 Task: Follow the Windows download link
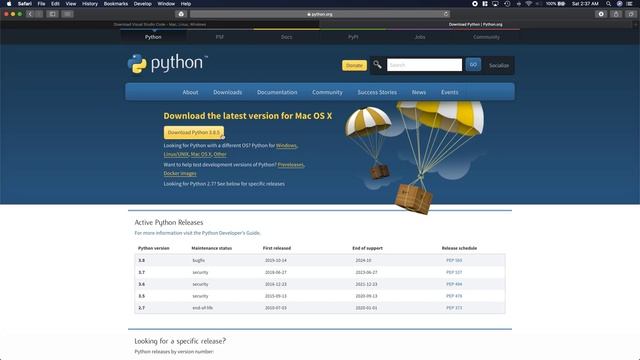coord(286,145)
